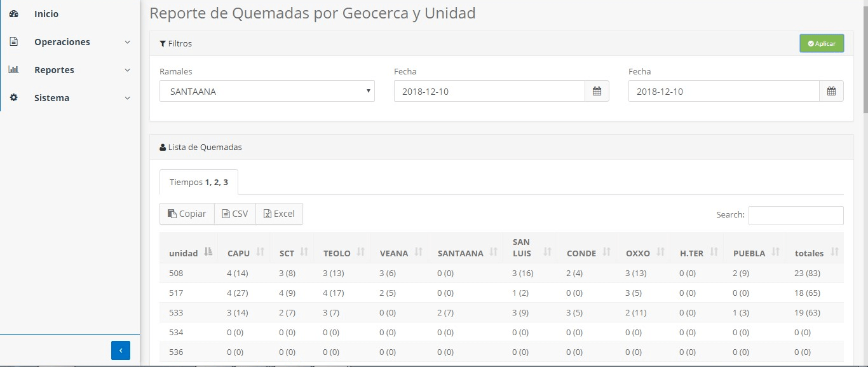Sort by PUEBLA column arrows
Image resolution: width=868 pixels, height=367 pixels.
[x=775, y=253]
